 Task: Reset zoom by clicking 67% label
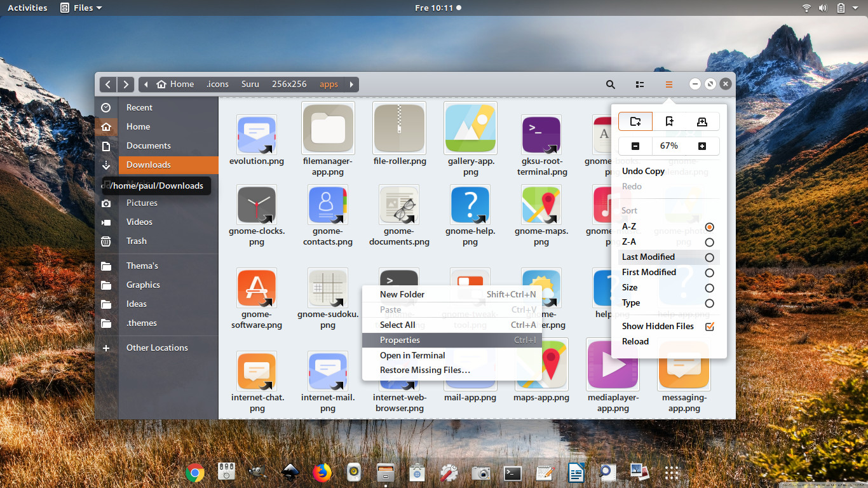click(669, 146)
